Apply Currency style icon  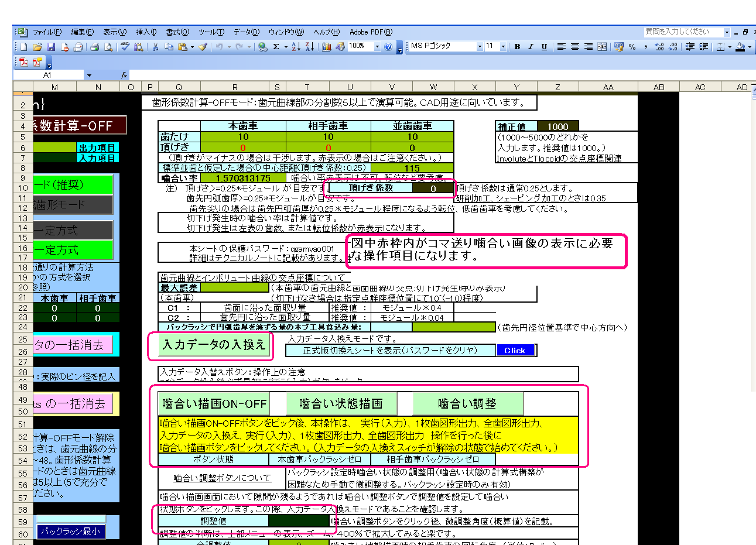tap(618, 47)
